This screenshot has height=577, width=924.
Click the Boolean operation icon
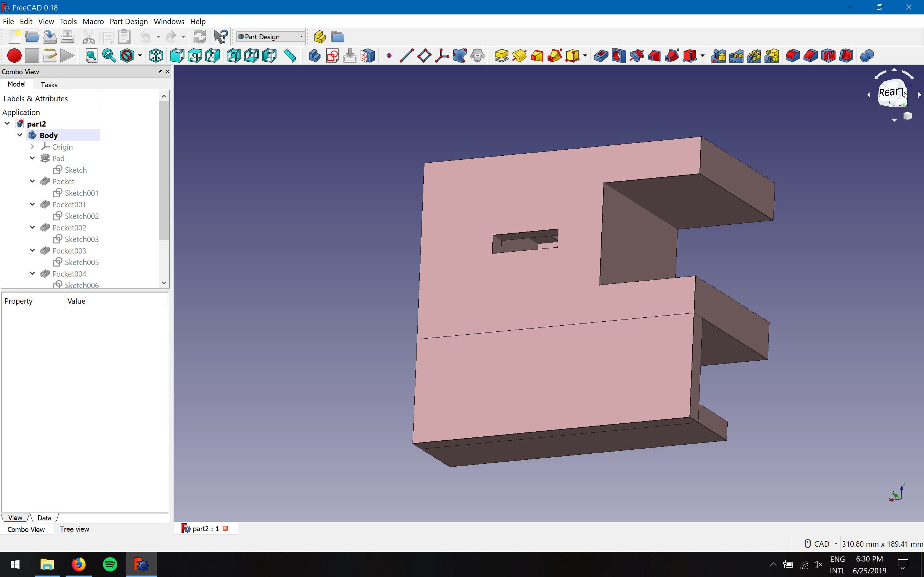[867, 56]
